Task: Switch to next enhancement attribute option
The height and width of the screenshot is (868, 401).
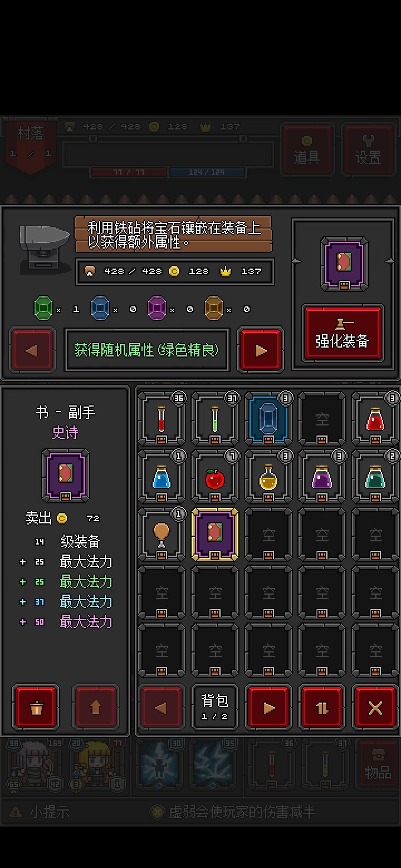Action: [261, 350]
